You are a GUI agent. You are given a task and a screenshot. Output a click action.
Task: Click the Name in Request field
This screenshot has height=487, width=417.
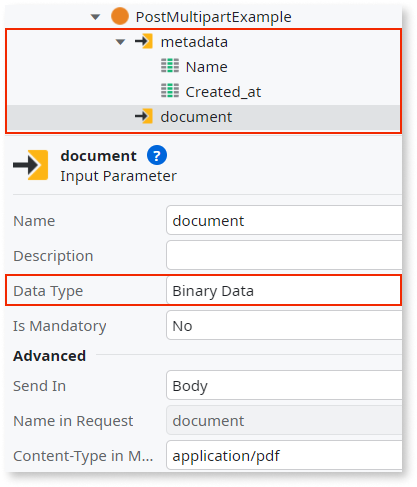pyautogui.click(x=284, y=420)
